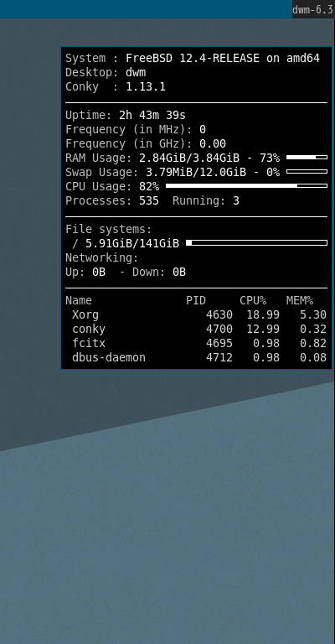This screenshot has width=335, height=644.
Task: Click the conky process name
Action: (89, 330)
